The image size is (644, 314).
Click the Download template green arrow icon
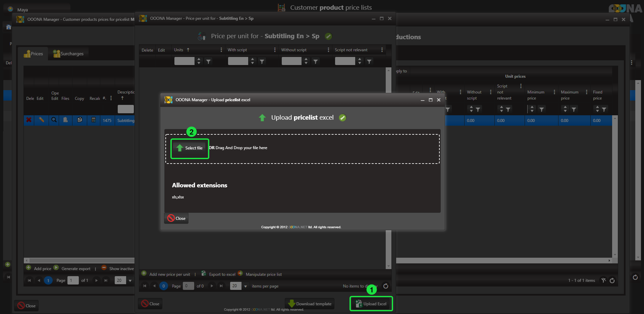pos(291,304)
